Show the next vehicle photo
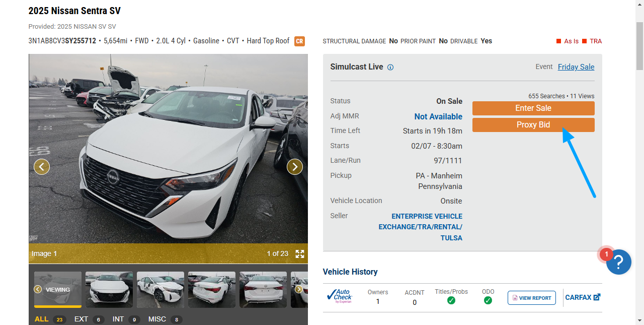Screen dimensions: 644x325 point(294,166)
